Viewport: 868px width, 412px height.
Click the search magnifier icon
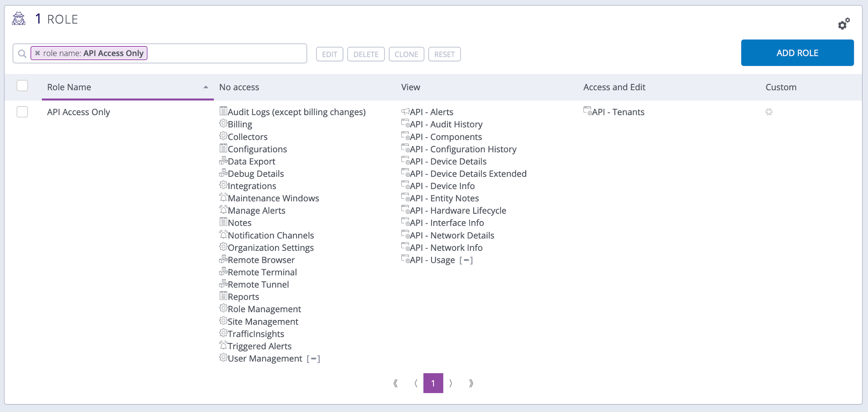tap(22, 53)
